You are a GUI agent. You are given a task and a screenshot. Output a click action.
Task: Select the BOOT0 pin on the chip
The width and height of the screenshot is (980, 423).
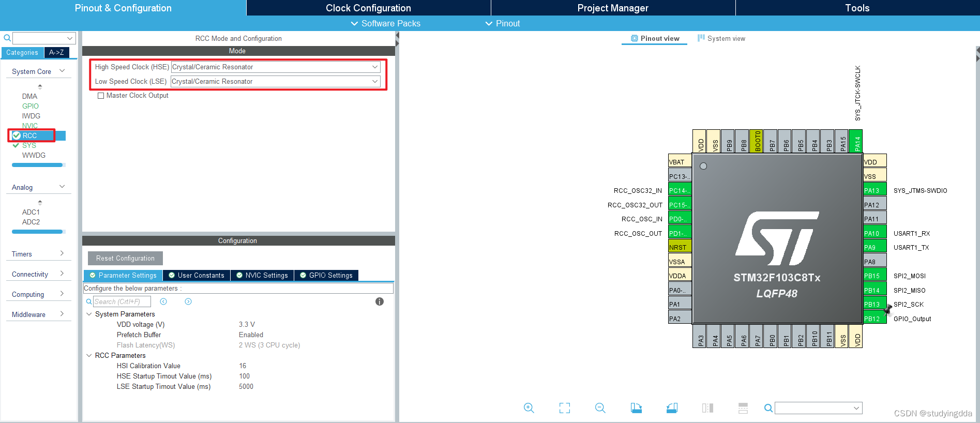click(756, 141)
